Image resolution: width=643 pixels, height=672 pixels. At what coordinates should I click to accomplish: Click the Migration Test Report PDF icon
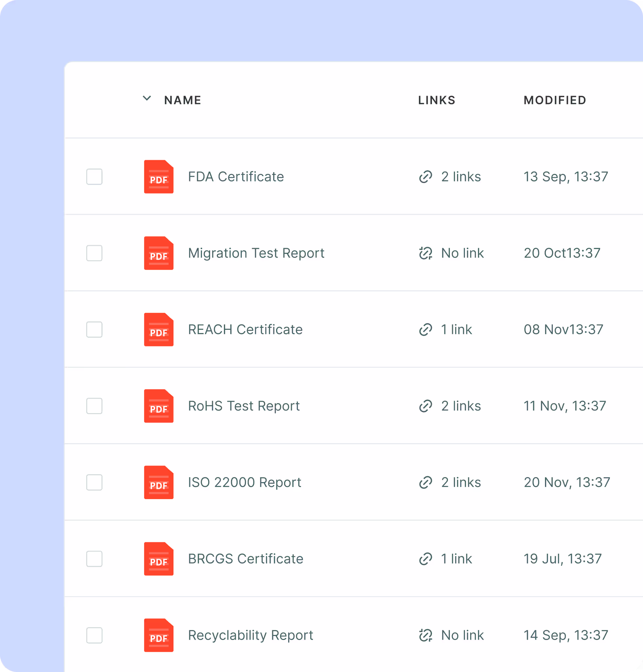[158, 253]
